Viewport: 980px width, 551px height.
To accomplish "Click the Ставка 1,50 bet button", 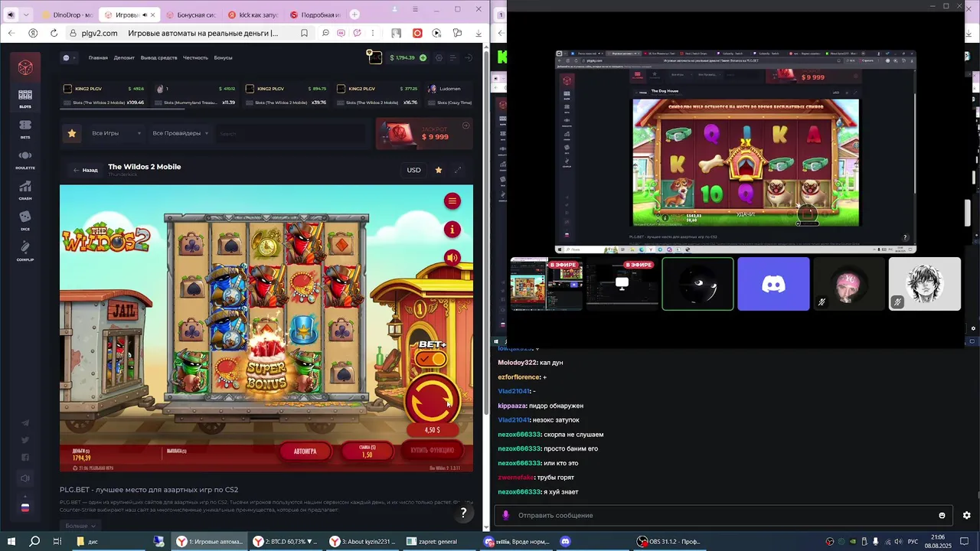I will click(367, 451).
